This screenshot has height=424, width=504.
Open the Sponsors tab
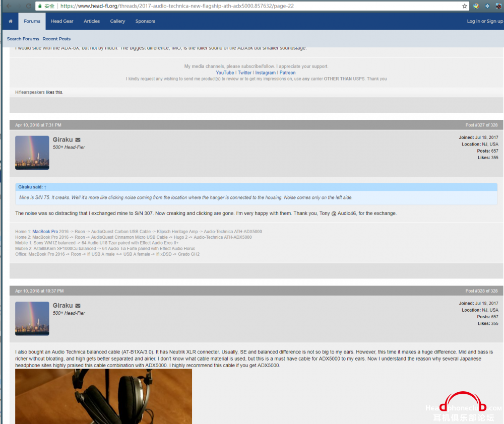(145, 21)
